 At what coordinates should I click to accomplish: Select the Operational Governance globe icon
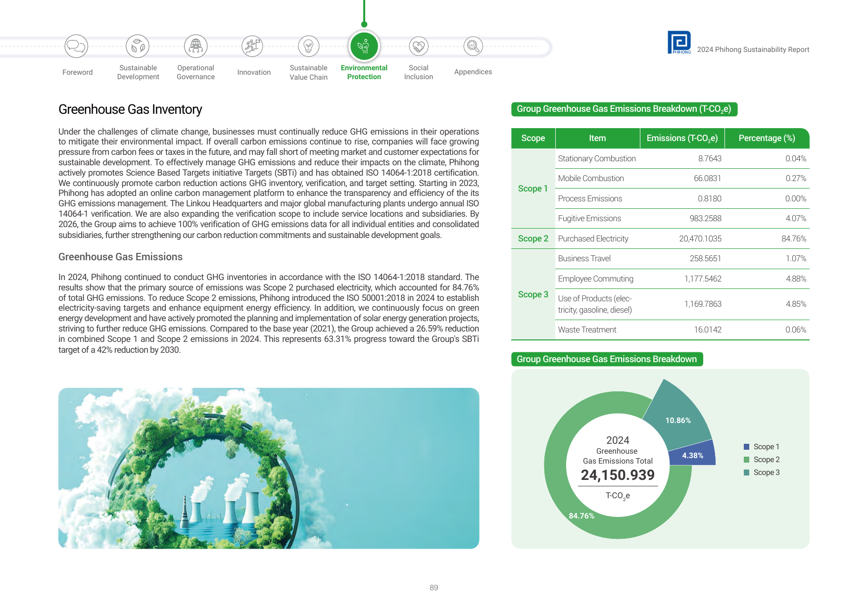(x=196, y=47)
